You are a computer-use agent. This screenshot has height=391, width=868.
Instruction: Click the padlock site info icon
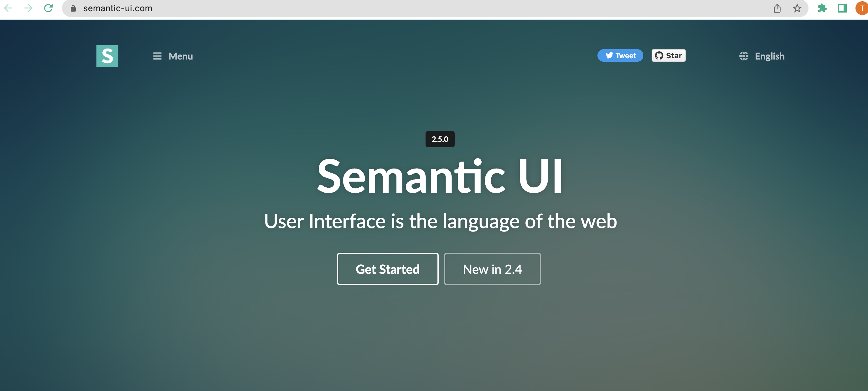(73, 8)
